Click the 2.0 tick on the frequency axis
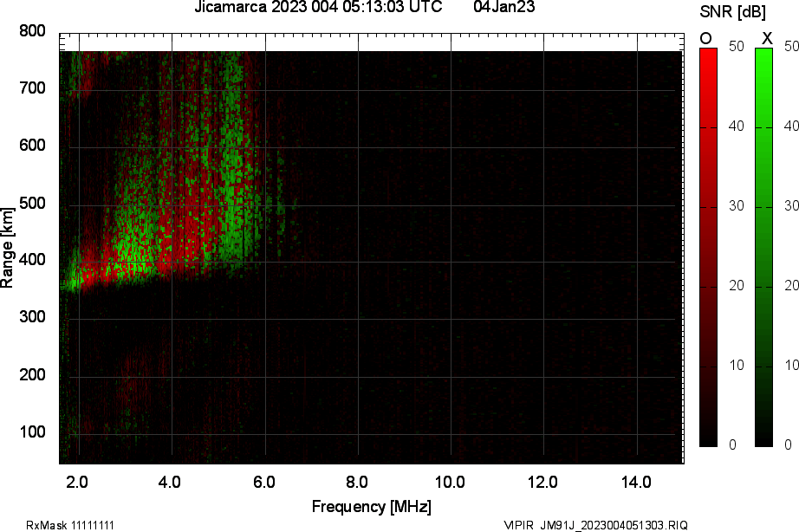The image size is (799, 532). coord(78,482)
